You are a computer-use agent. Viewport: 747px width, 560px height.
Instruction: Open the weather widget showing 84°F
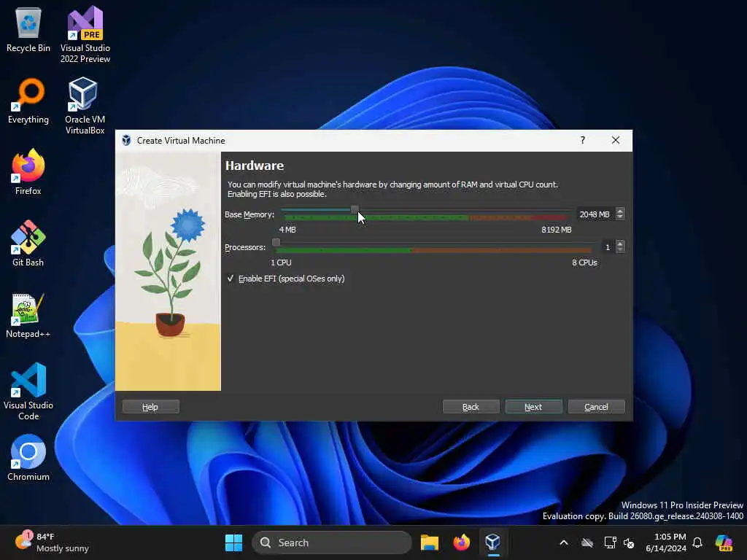(x=52, y=542)
